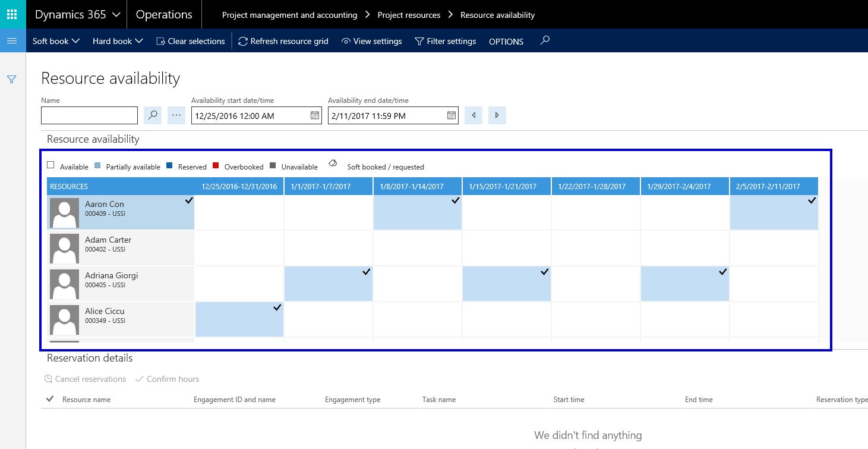Open the Dynamics 365 dropdown chevron
Screen dimensions: 868x449
coord(116,15)
